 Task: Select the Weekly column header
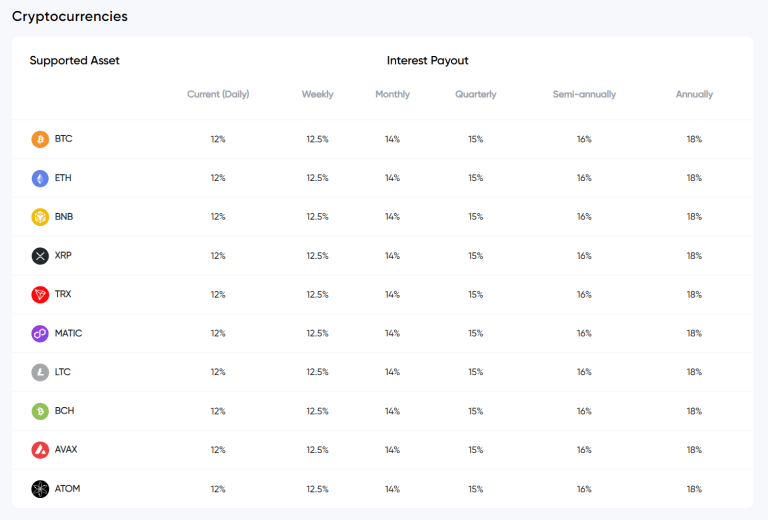tap(318, 94)
